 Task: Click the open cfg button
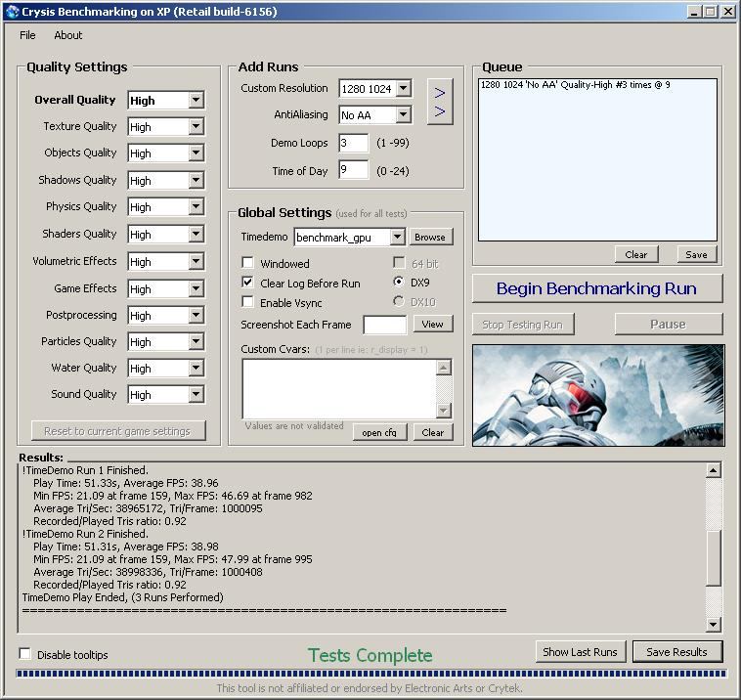(x=379, y=432)
